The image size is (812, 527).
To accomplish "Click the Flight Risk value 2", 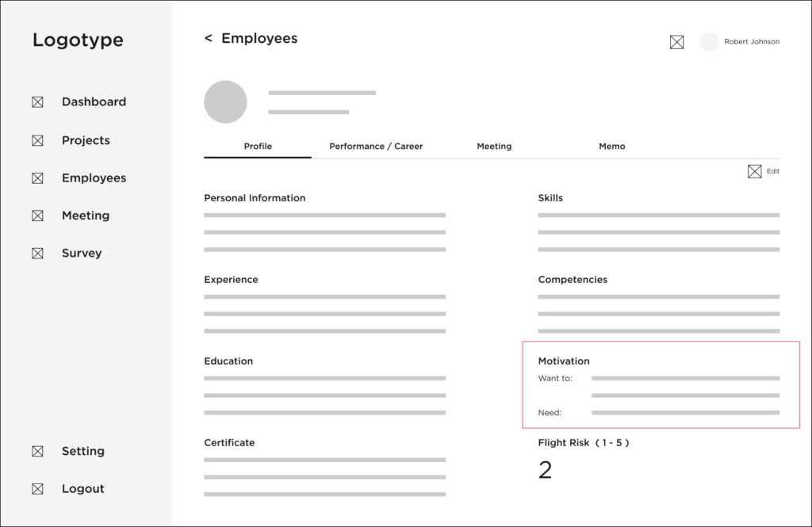I will tap(545, 471).
